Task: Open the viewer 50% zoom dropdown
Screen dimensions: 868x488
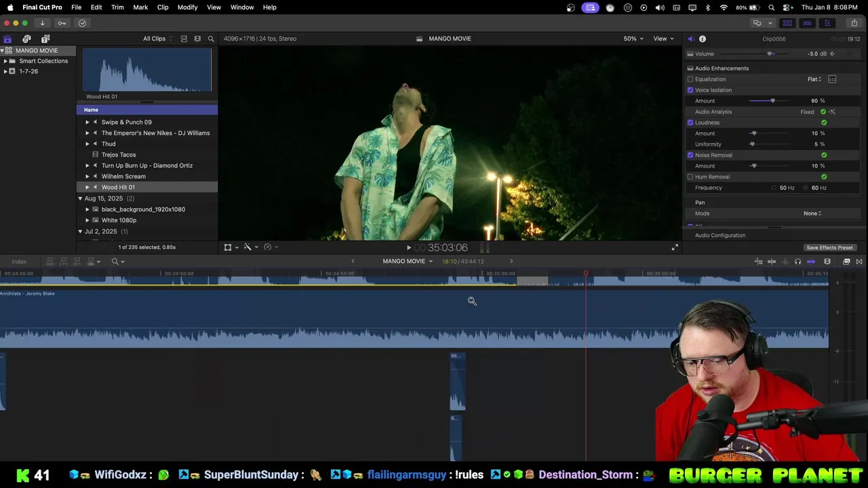Action: coord(633,39)
